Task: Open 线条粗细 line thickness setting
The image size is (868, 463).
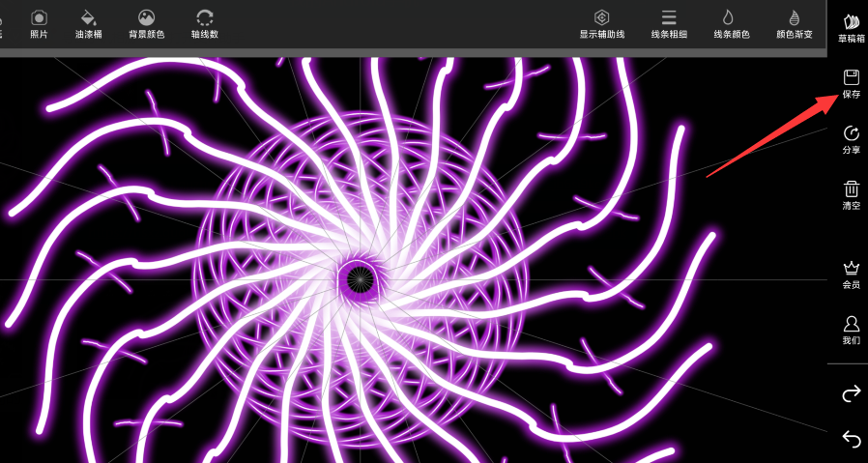Action: point(669,24)
